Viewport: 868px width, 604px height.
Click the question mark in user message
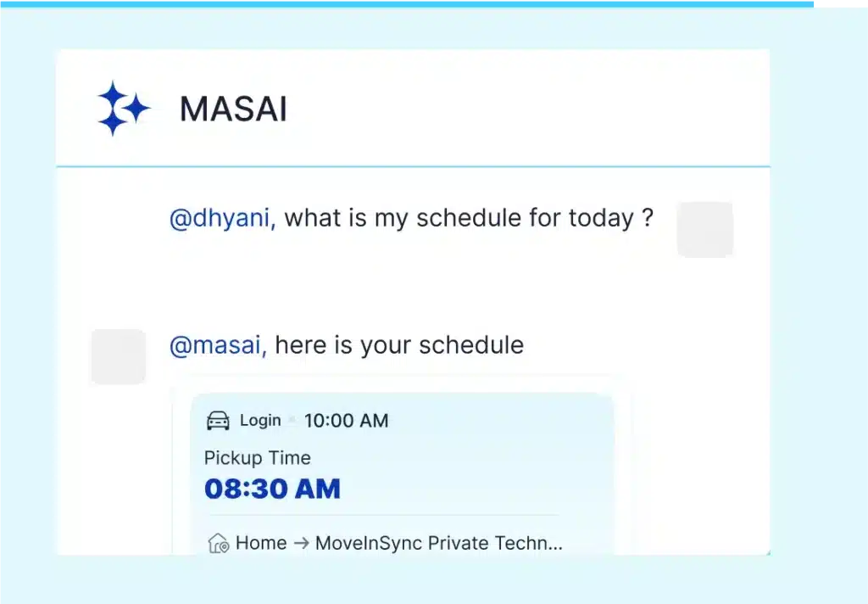648,218
